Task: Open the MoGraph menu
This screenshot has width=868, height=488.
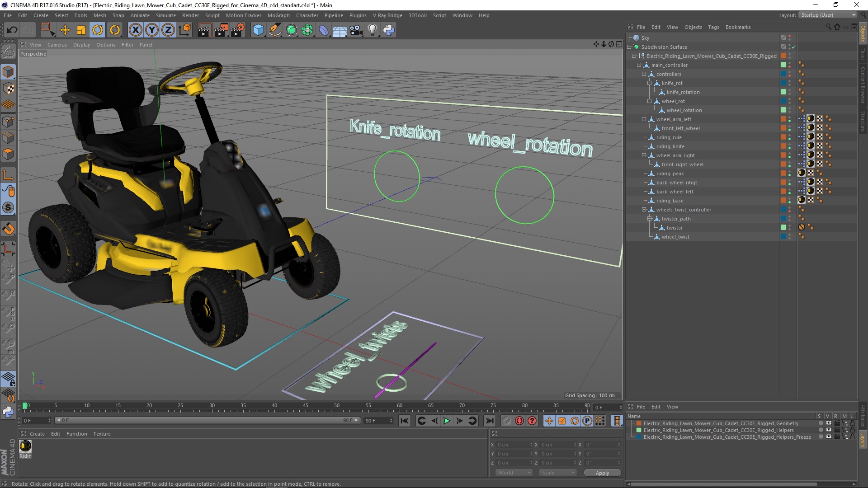Action: pyautogui.click(x=278, y=15)
